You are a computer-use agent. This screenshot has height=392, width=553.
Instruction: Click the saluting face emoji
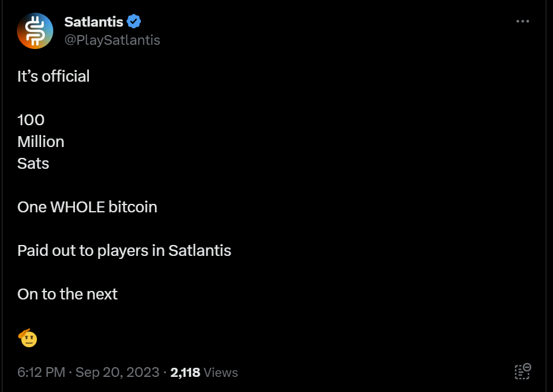(x=28, y=338)
